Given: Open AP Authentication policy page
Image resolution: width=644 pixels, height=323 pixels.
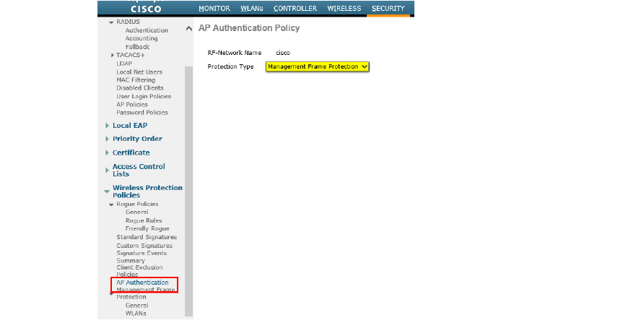Looking at the screenshot, I should click(142, 283).
